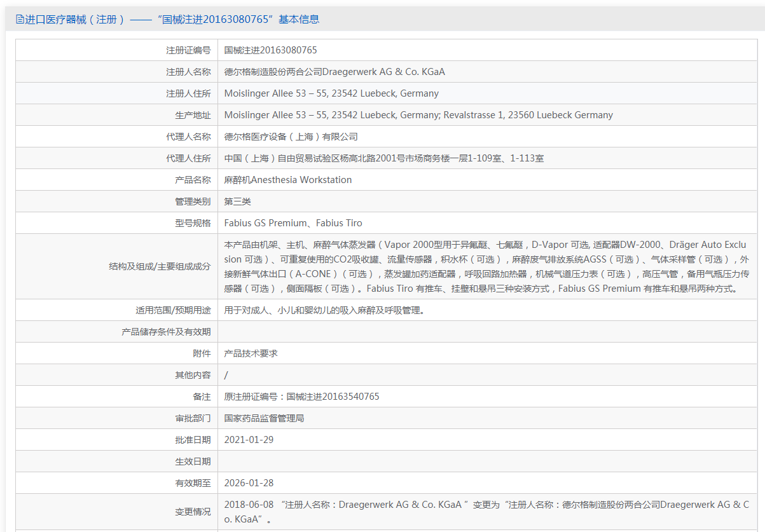The height and width of the screenshot is (532, 765).
Task: Open the 产品技术要求 attachment text
Action: [251, 353]
